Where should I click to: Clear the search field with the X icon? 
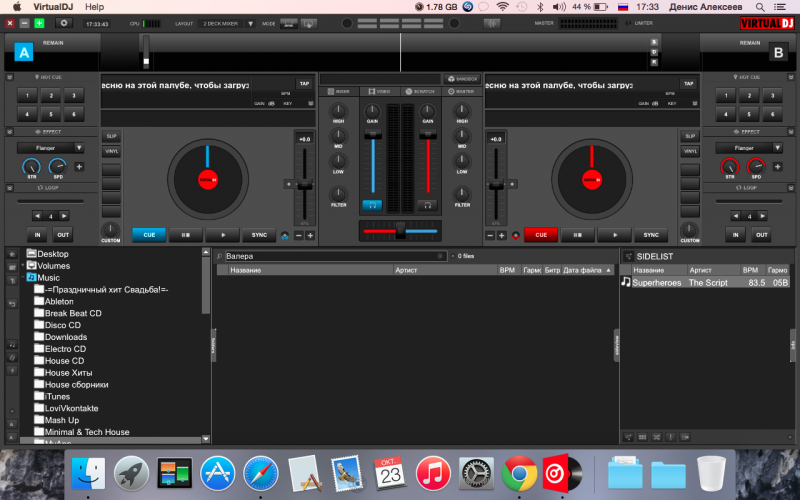[x=440, y=256]
